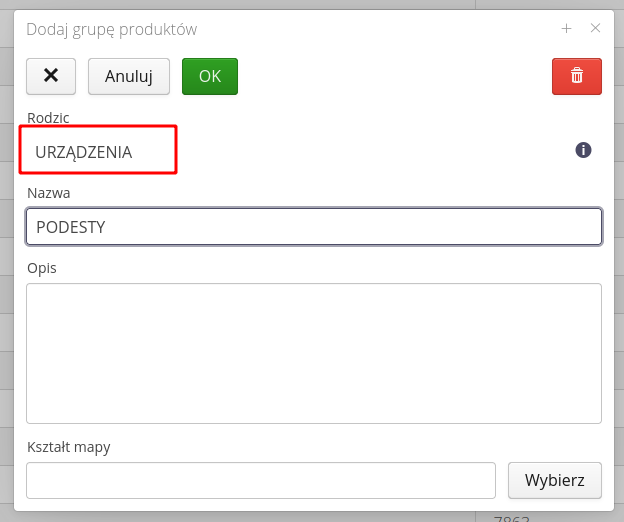Click the info icon next to Rodzic

(583, 150)
